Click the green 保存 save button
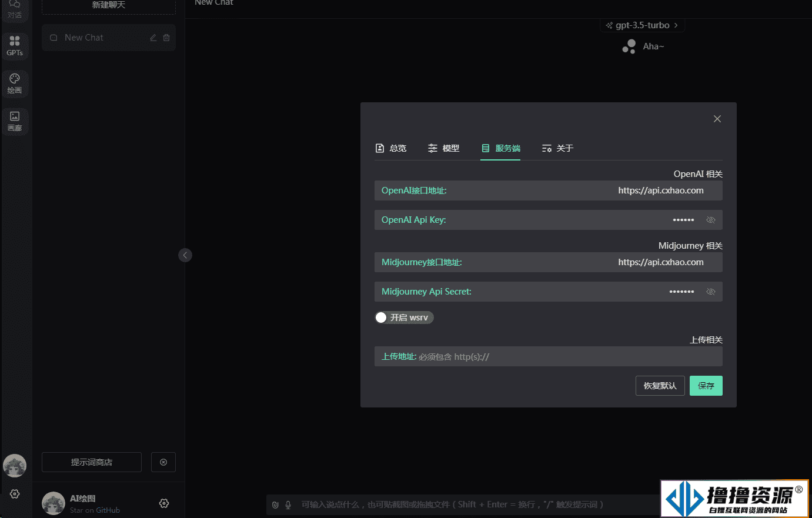Viewport: 812px width, 518px height. click(706, 386)
